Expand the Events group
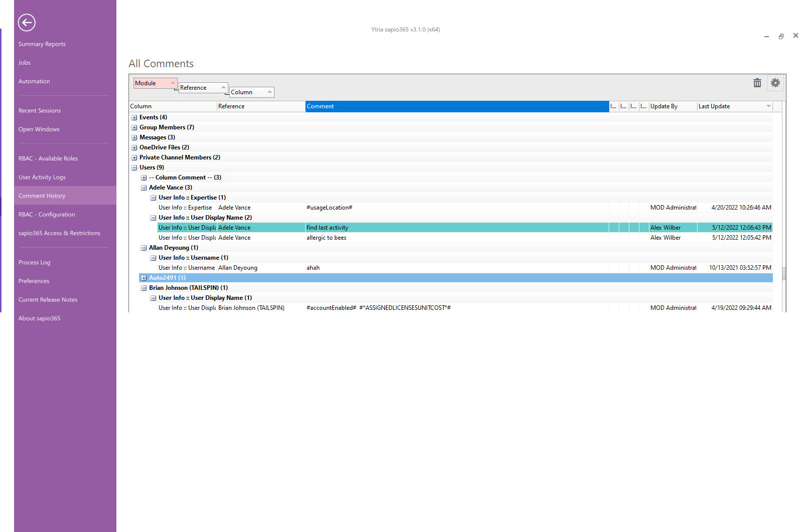 point(135,117)
